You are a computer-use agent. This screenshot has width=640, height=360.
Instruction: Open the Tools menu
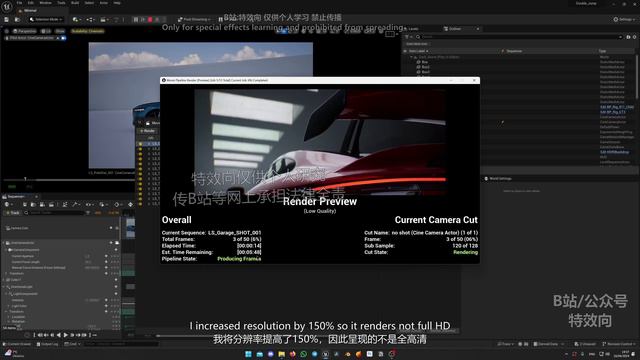(x=61, y=3)
